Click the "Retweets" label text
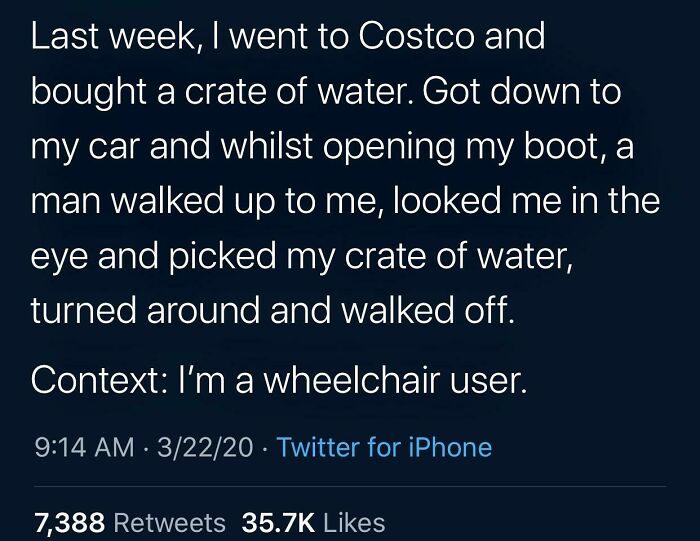The image size is (700, 541). [168, 522]
